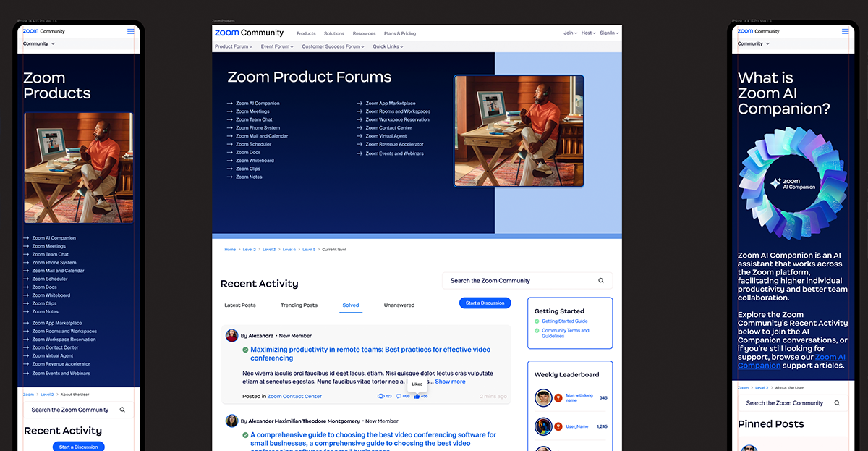The width and height of the screenshot is (868, 451).
Task: Expand Community dropdown on left mobile mockup
Action: pos(39,43)
